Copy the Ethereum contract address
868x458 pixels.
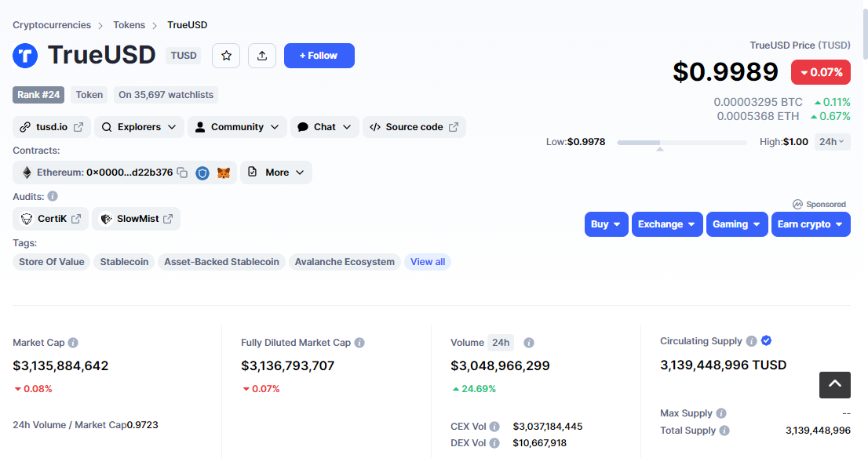click(x=182, y=173)
